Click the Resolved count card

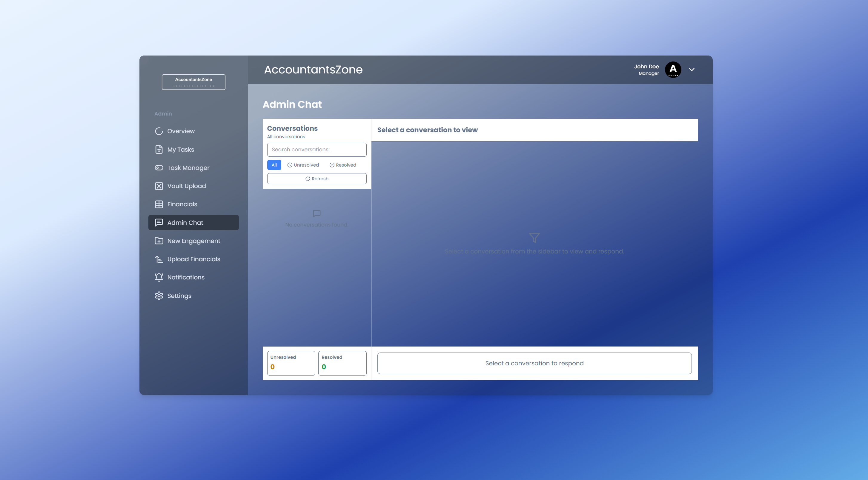(342, 363)
